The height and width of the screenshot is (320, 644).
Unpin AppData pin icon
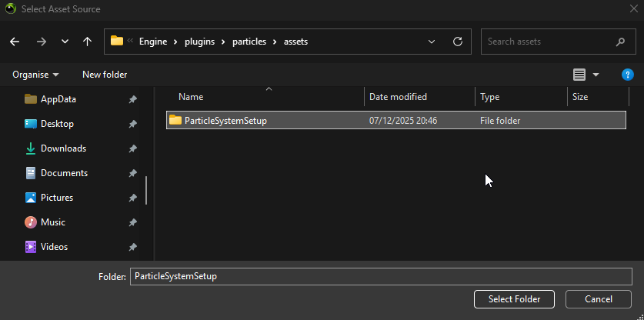[132, 99]
